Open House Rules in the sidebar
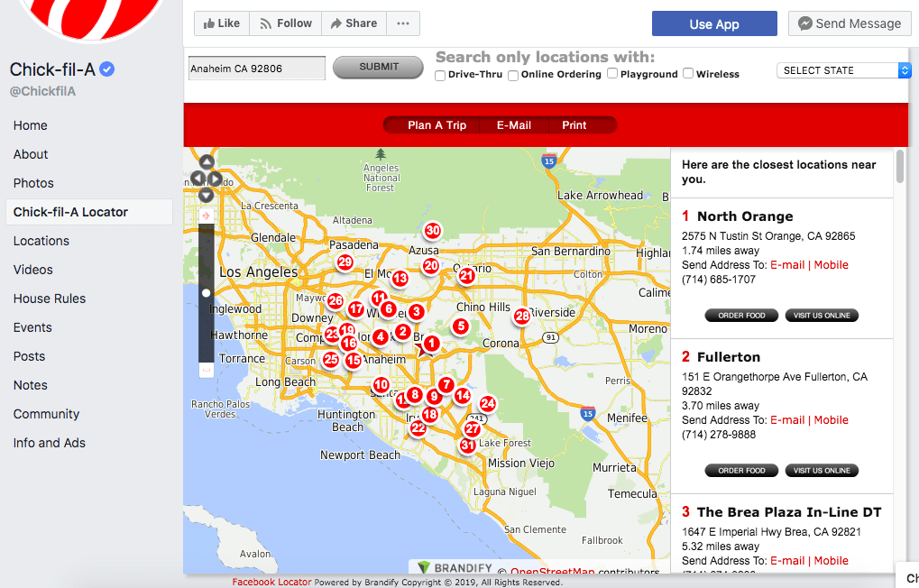 tap(50, 299)
